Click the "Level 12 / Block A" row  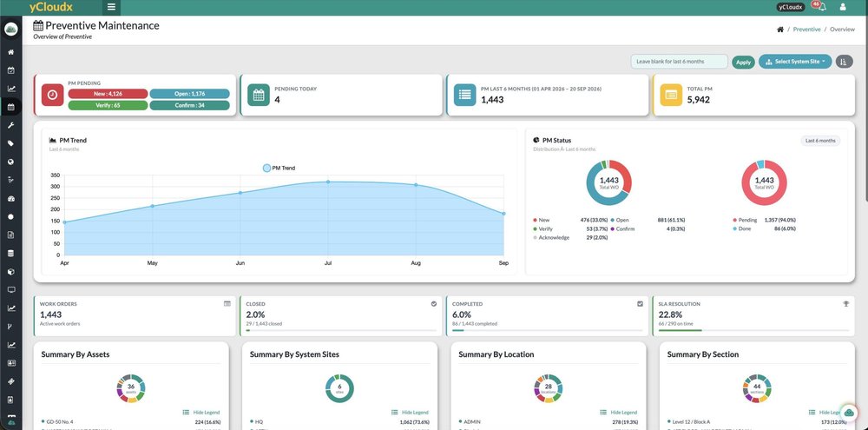tap(757, 421)
